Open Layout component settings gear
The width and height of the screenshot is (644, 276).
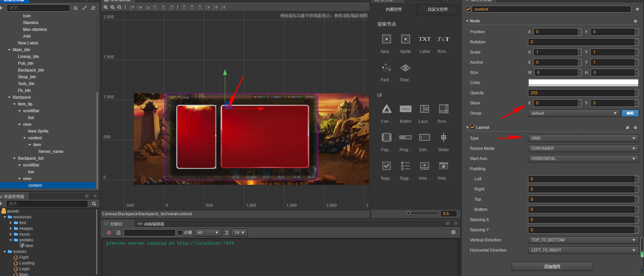635,127
